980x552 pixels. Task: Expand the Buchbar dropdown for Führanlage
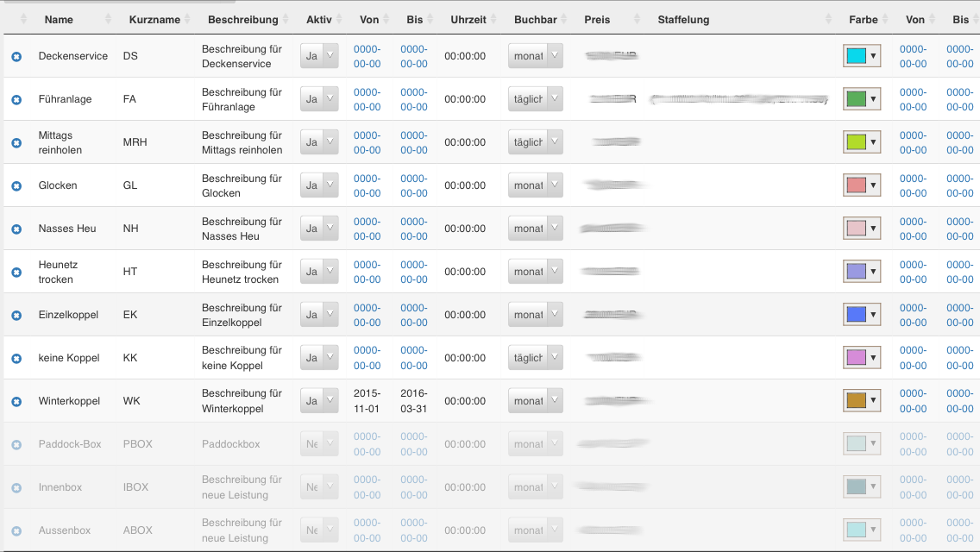pyautogui.click(x=535, y=99)
